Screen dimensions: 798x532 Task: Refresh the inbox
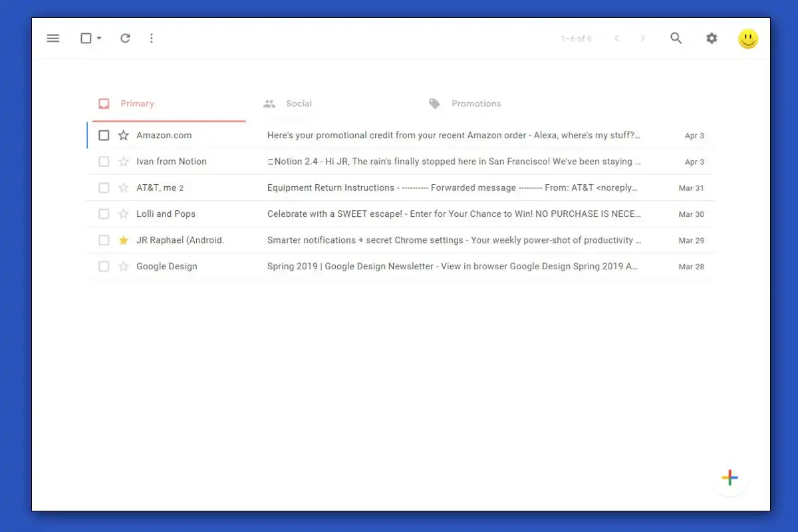pyautogui.click(x=125, y=38)
